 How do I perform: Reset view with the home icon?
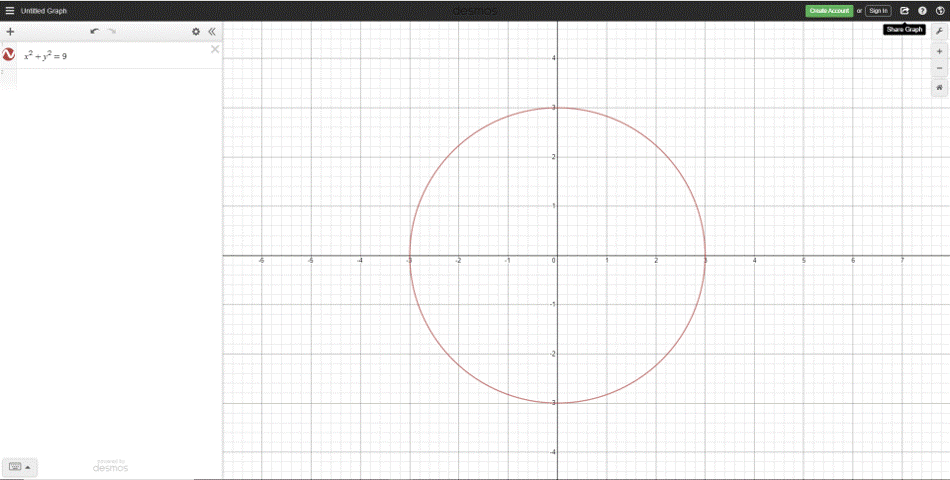(x=939, y=87)
